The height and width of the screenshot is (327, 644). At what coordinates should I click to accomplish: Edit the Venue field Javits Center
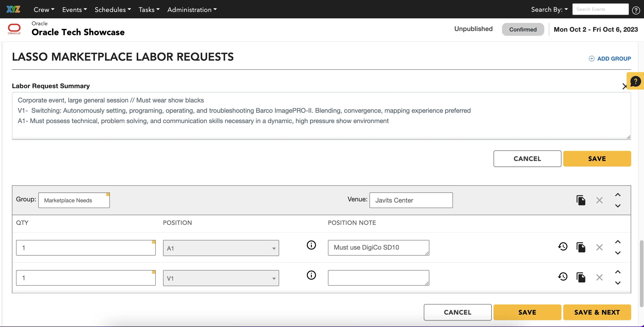click(x=411, y=200)
